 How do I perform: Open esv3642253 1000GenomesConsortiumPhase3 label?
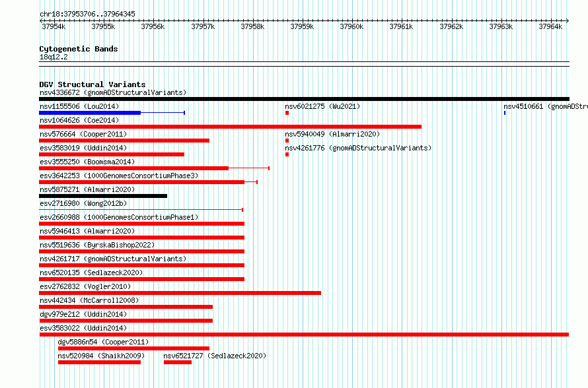119,176
